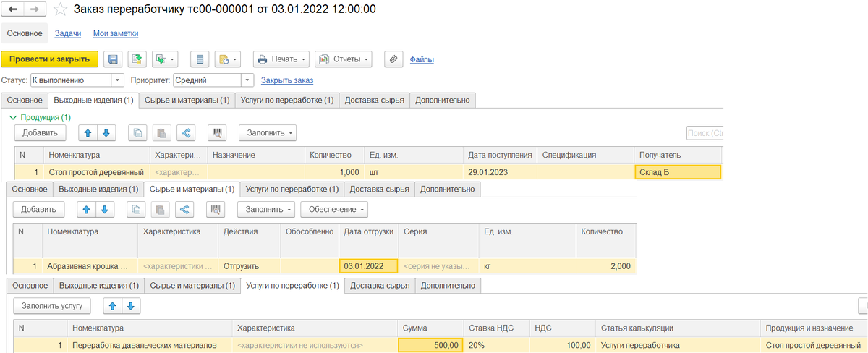Viewport: 868px width, 353px height.
Task: Go forward with the right arrow navigation button
Action: tap(35, 10)
